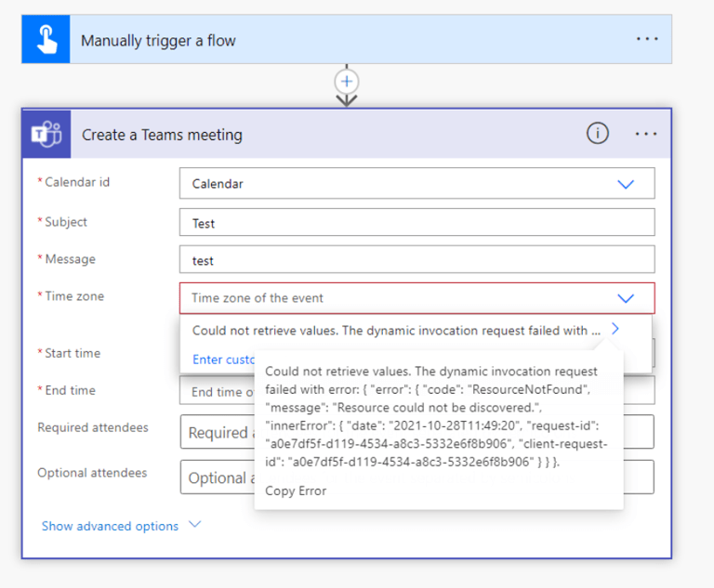Screen dimensions: 714x588
Task: Show info for Create a Teams meeting
Action: [x=598, y=134]
